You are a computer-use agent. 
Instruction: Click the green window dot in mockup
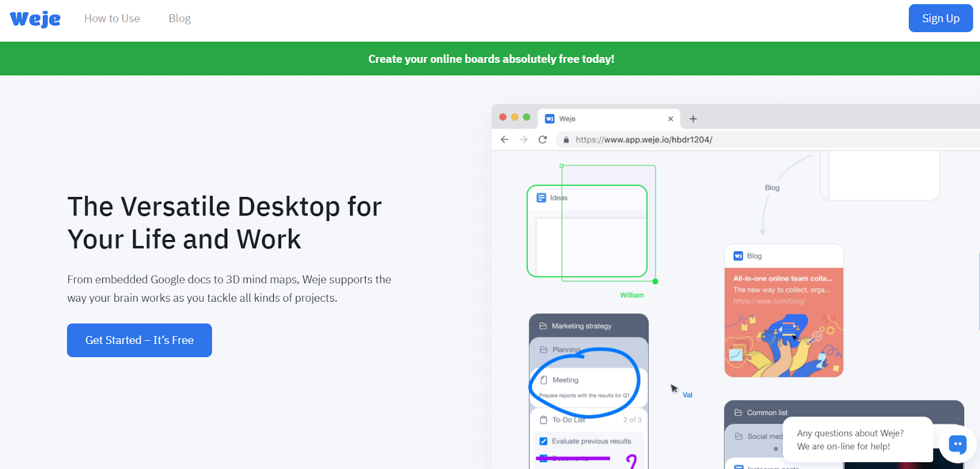tap(527, 117)
